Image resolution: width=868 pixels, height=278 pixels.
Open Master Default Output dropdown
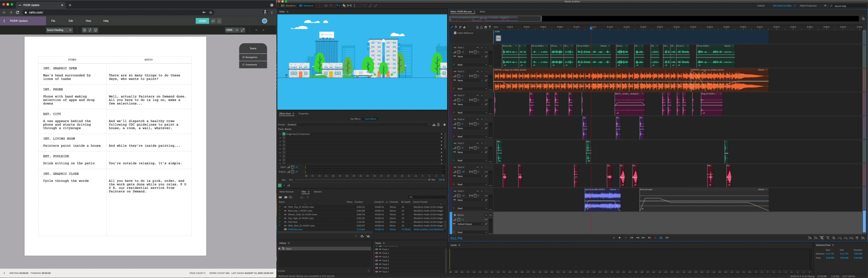coord(470,224)
